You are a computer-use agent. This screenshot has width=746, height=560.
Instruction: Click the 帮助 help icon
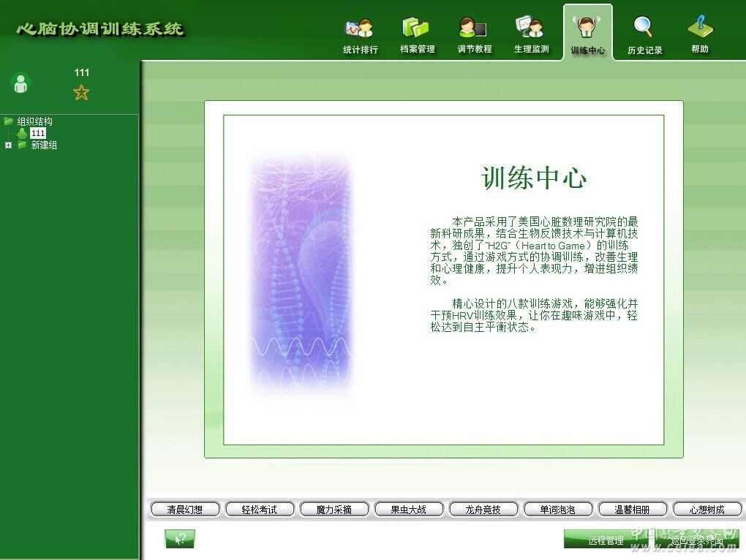pos(700,35)
